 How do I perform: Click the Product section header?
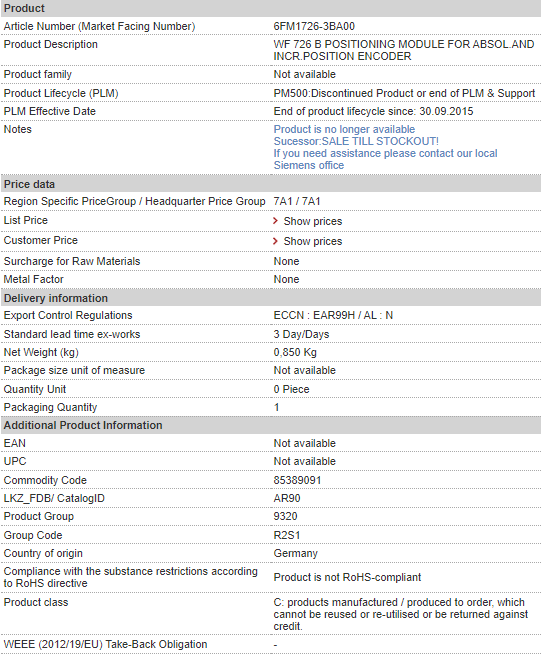pyautogui.click(x=270, y=8)
